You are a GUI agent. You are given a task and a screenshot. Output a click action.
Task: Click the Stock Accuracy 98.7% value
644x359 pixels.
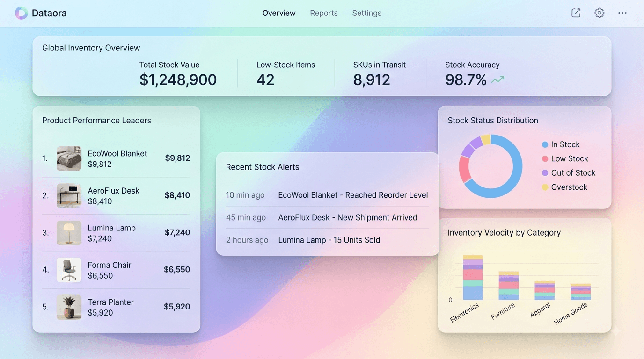tap(466, 80)
